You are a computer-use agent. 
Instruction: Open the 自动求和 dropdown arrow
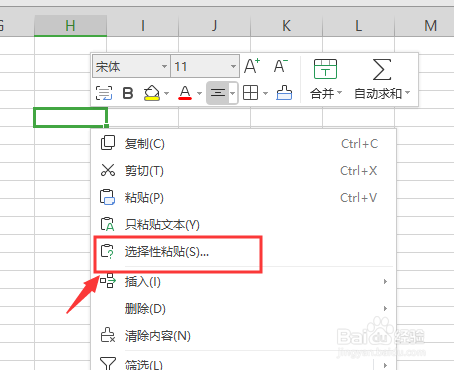(x=407, y=92)
